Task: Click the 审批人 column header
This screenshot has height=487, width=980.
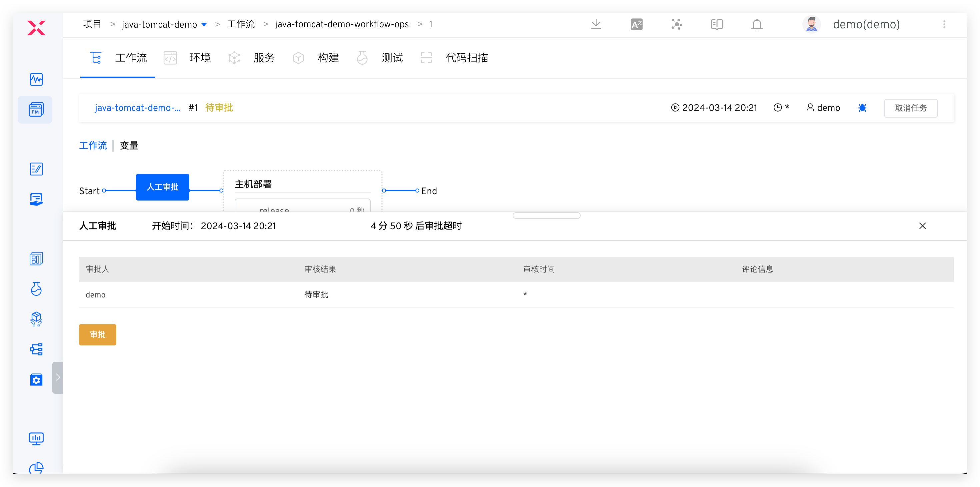Action: point(97,269)
